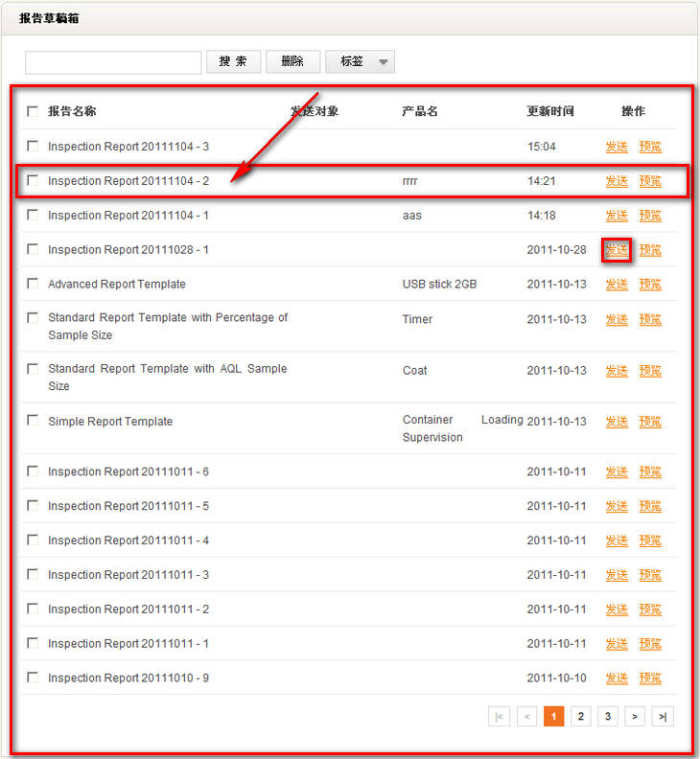
Task: Go to the first page icon
Action: 499,717
